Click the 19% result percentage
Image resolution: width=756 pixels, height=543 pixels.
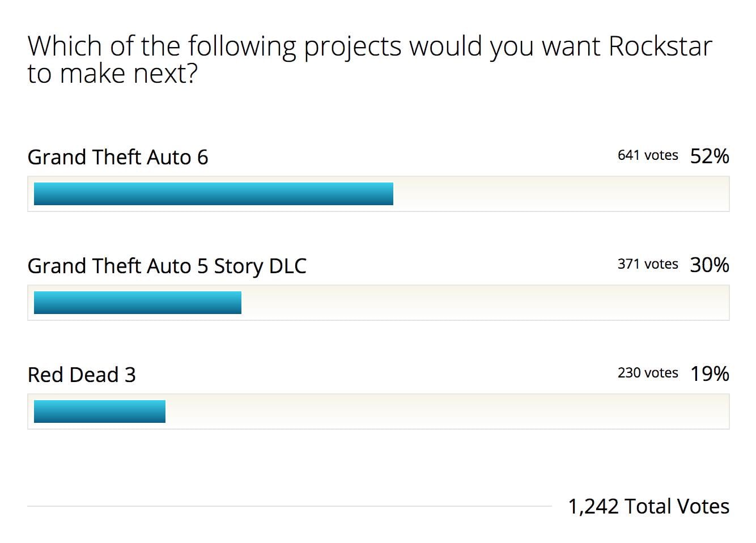tap(710, 374)
